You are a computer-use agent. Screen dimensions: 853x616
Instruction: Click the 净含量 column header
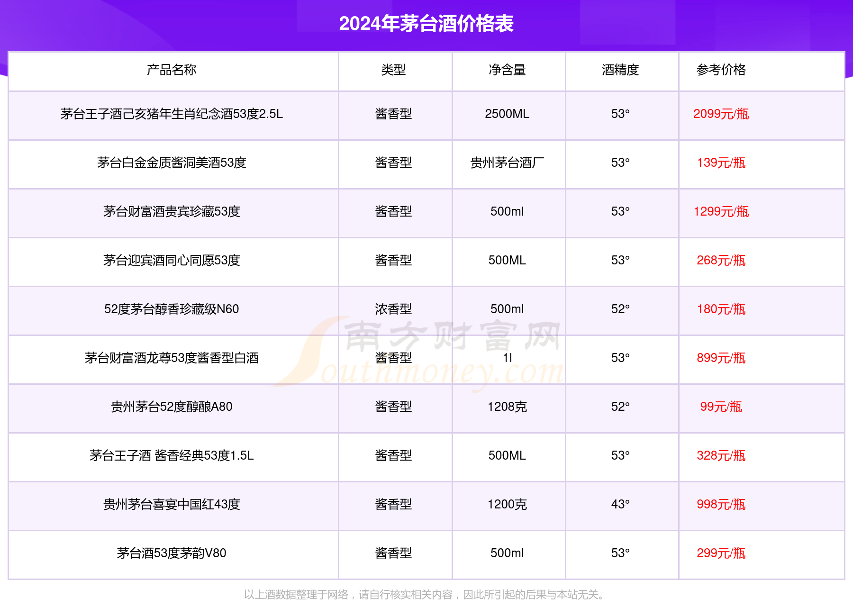[x=507, y=70]
